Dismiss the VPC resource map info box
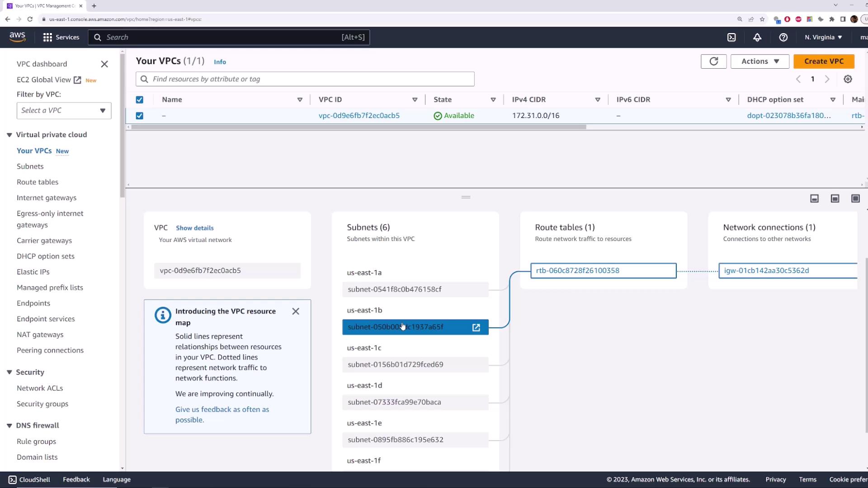Image resolution: width=868 pixels, height=488 pixels. click(x=296, y=311)
